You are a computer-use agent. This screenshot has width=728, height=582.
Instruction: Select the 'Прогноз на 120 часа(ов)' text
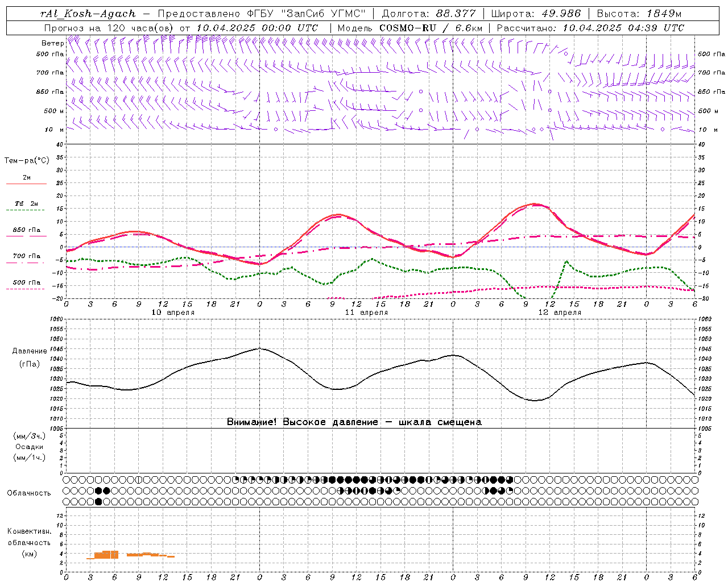tap(110, 28)
